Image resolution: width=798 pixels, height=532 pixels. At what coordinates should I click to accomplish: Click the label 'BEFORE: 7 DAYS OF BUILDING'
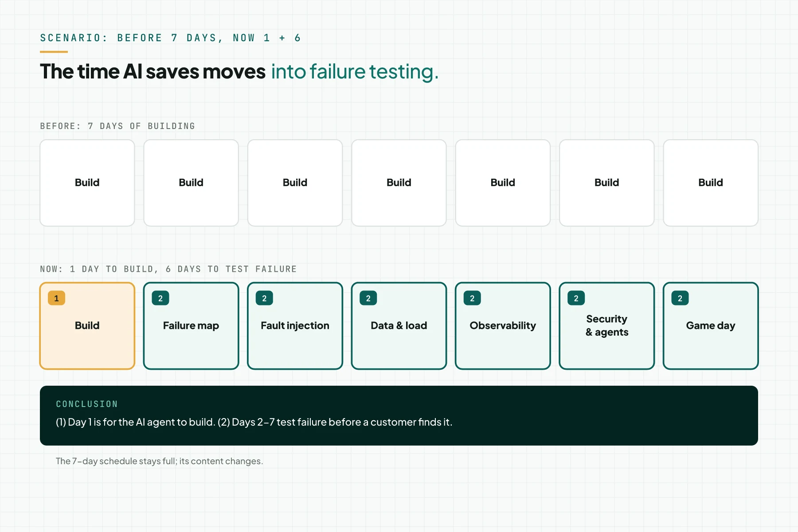pyautogui.click(x=117, y=126)
